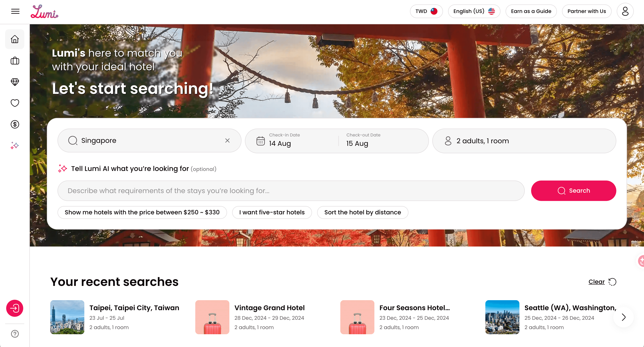Click Vintage Grand Hotel title text
The width and height of the screenshot is (644, 347).
pos(269,308)
